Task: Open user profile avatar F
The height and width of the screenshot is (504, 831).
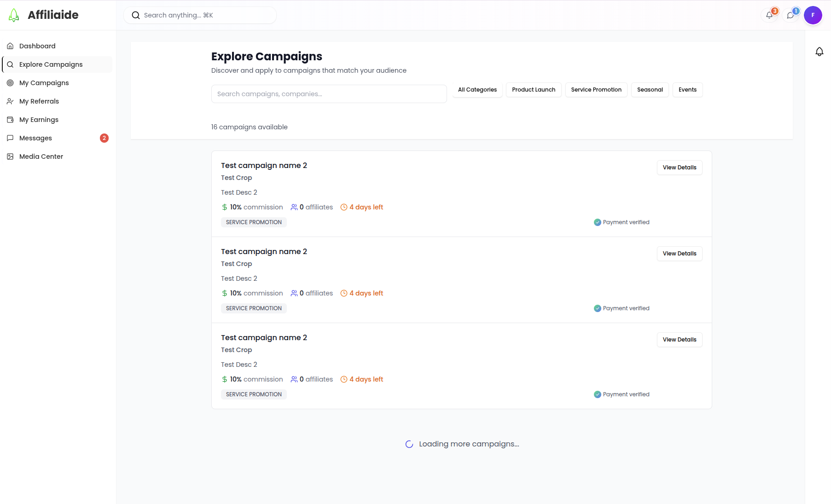Action: [813, 15]
